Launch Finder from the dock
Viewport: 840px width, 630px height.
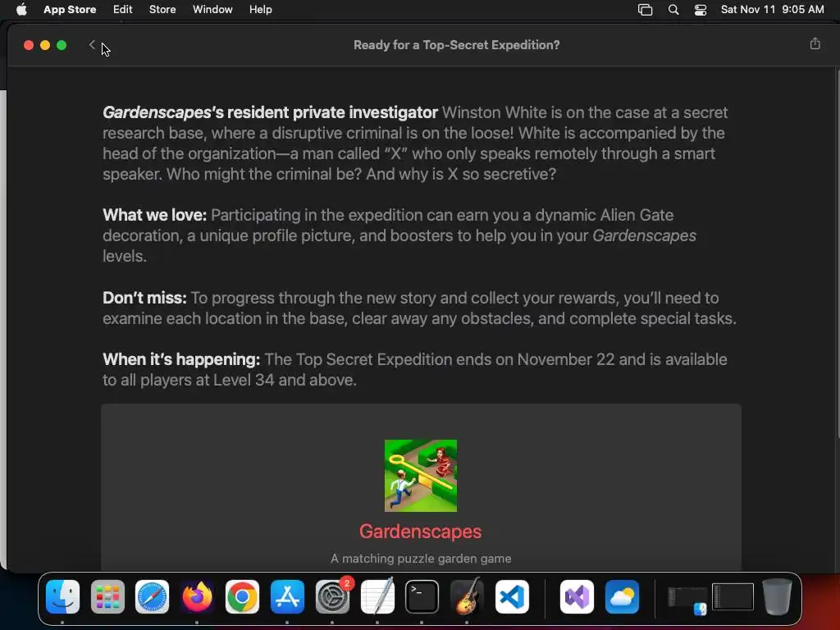[62, 597]
